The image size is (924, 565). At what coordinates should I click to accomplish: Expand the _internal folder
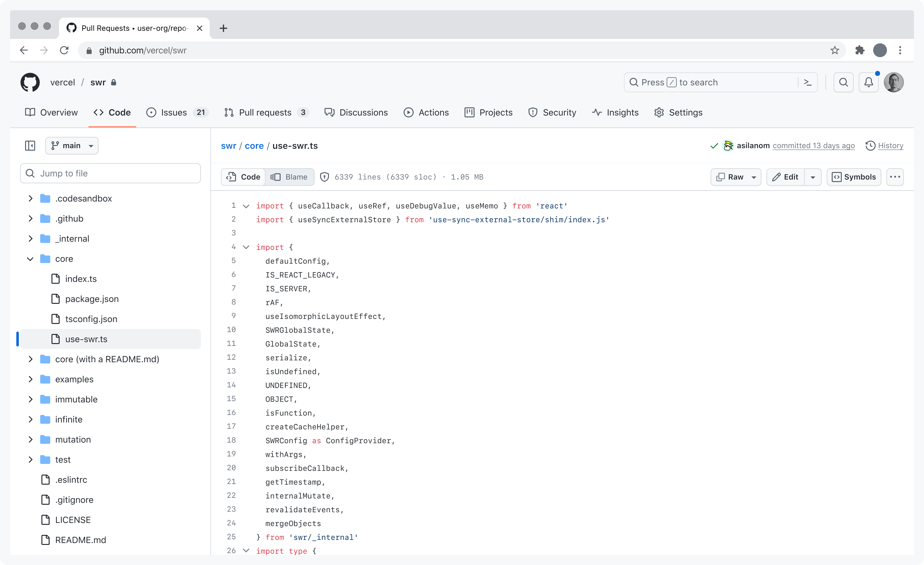[30, 239]
